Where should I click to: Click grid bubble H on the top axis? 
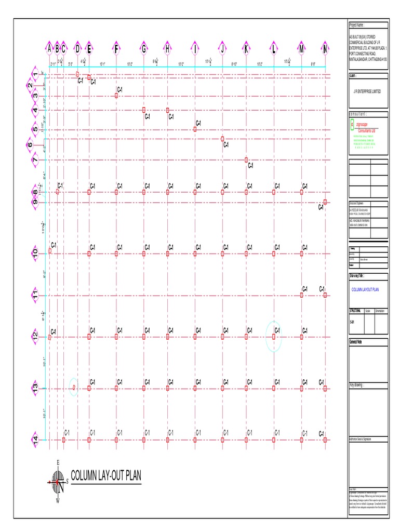(x=168, y=49)
